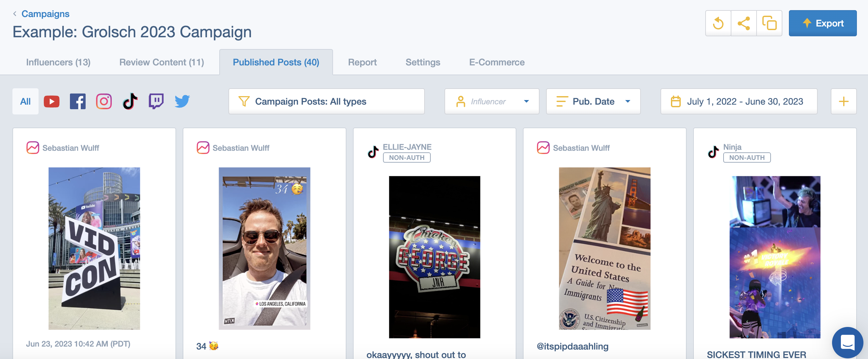Viewport: 868px width, 359px height.
Task: Click the refresh (undo arrow) icon
Action: pyautogui.click(x=718, y=23)
